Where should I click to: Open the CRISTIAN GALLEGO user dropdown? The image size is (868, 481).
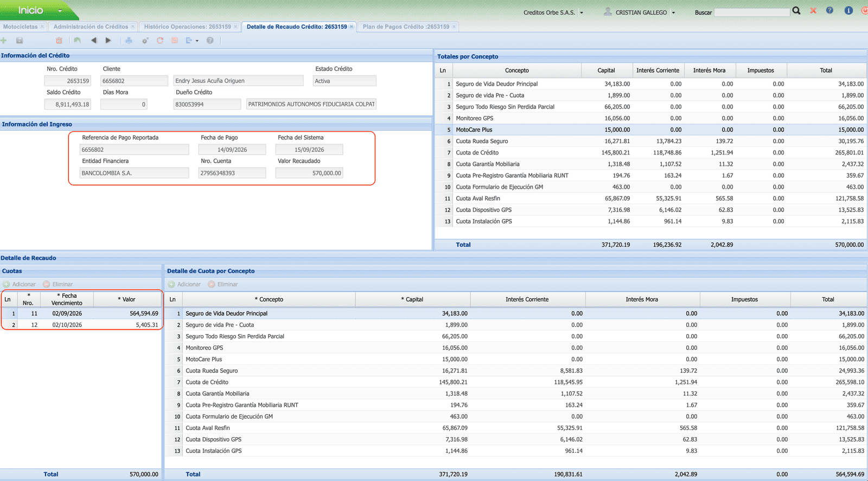click(674, 12)
